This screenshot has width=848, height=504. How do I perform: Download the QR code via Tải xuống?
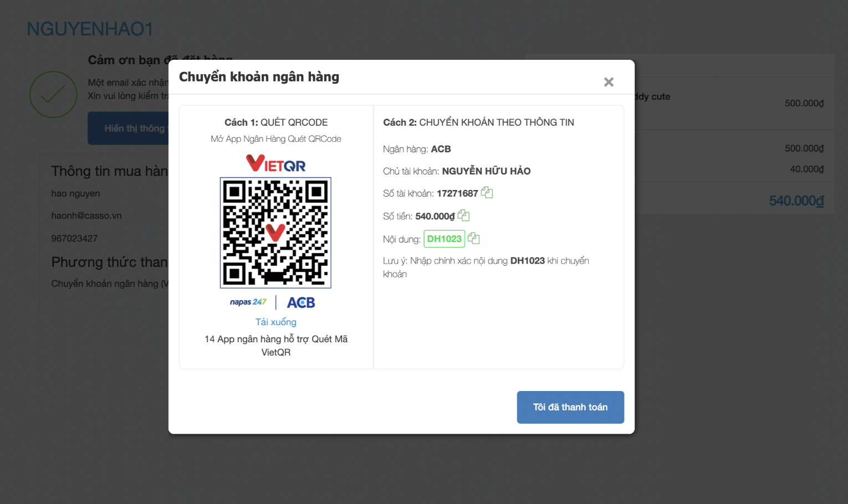275,322
